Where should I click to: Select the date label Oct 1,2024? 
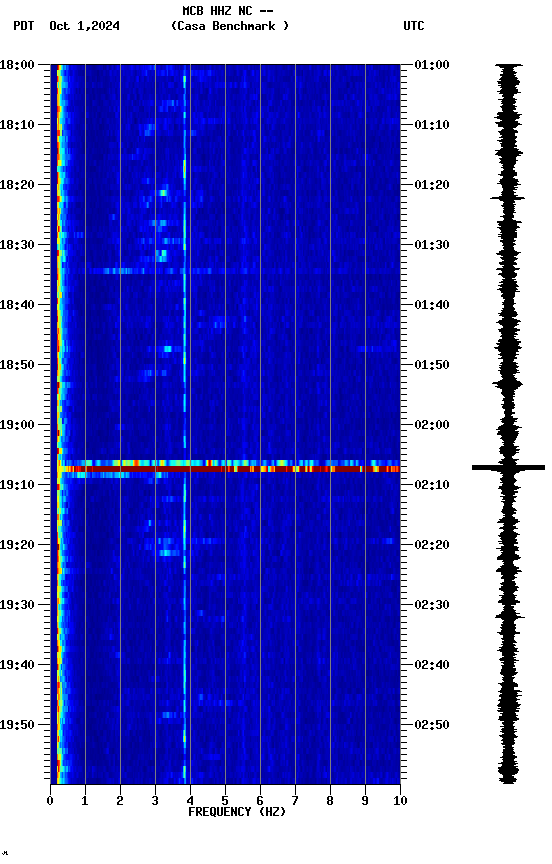[84, 26]
